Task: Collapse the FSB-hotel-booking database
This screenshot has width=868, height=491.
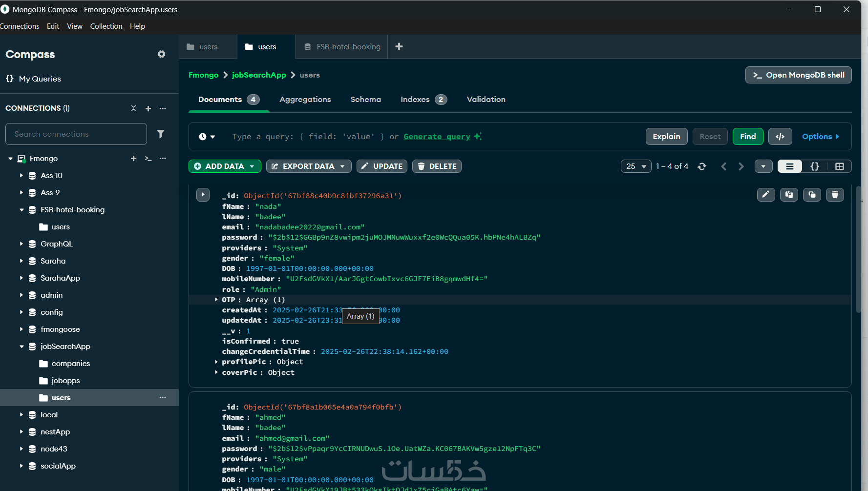Action: pos(21,210)
